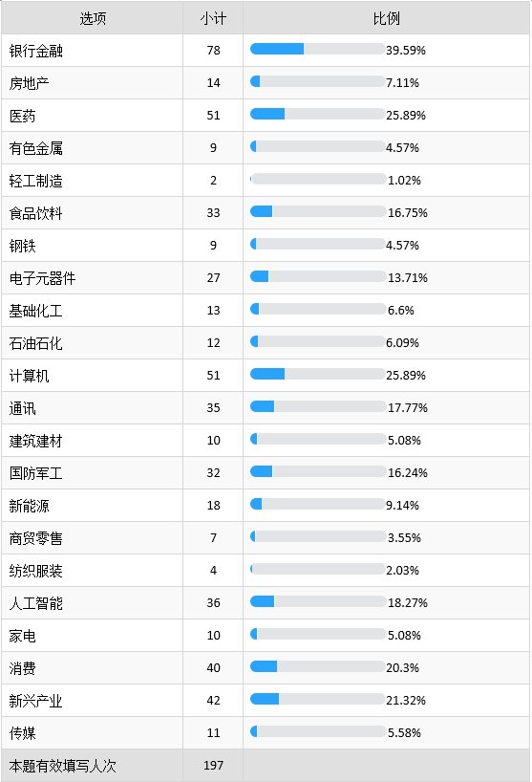This screenshot has height=782, width=532.
Task: Select the 人工智能 row label
Action: [36, 603]
